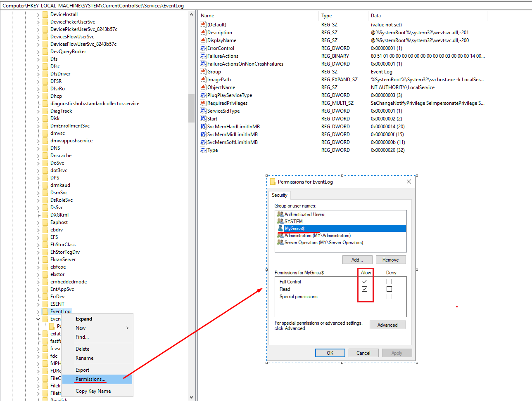This screenshot has height=401, width=532.
Task: Open the New submenu arrow
Action: 127,328
